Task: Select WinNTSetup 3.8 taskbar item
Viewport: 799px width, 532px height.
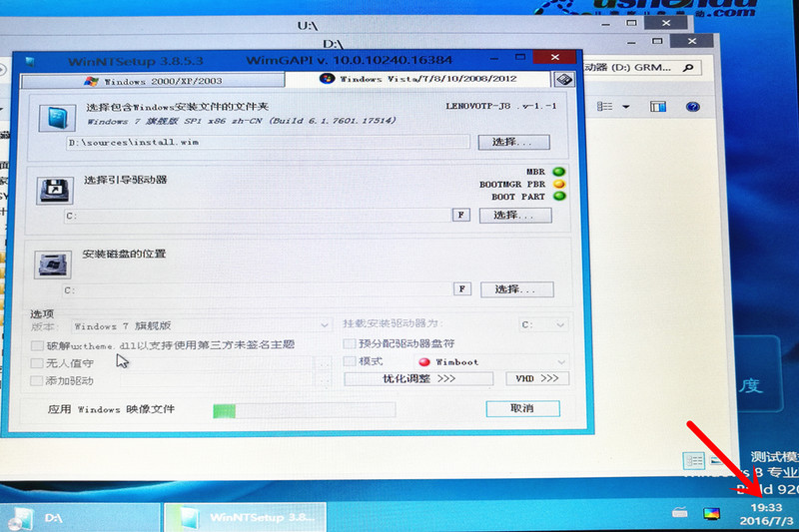Action: point(246,518)
